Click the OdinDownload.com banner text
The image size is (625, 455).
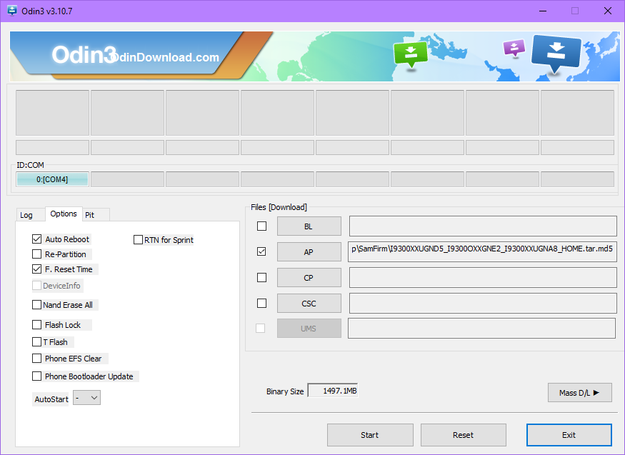[164, 57]
